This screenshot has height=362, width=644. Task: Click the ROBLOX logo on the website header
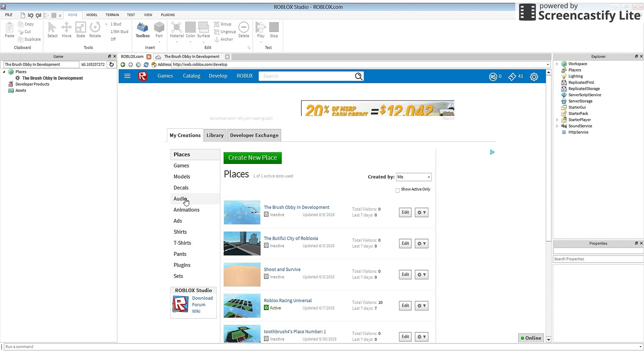(143, 76)
